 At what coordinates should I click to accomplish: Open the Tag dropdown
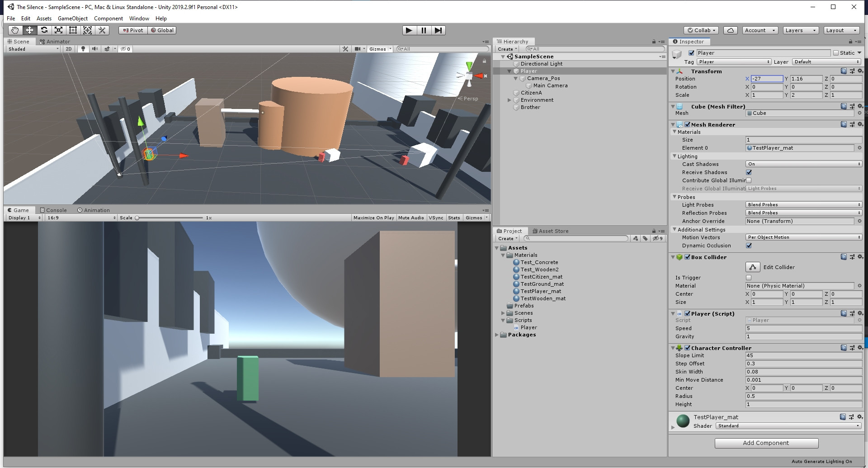[x=734, y=62]
